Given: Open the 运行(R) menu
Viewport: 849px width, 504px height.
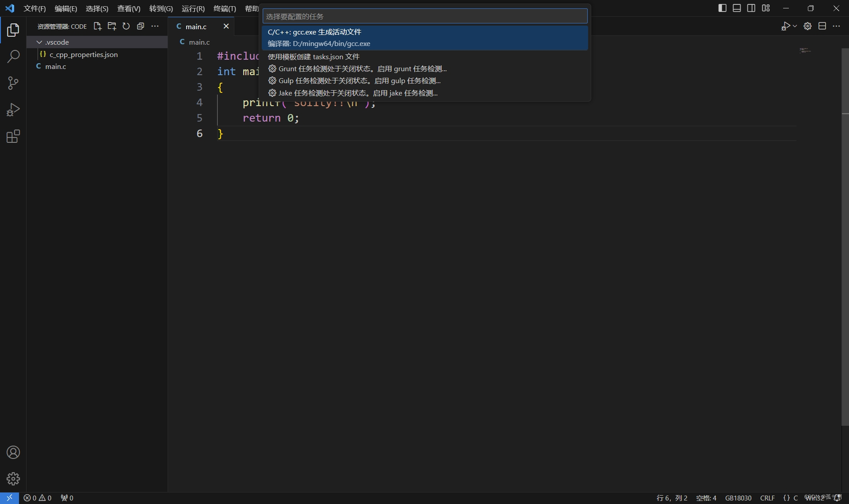Looking at the screenshot, I should 193,8.
